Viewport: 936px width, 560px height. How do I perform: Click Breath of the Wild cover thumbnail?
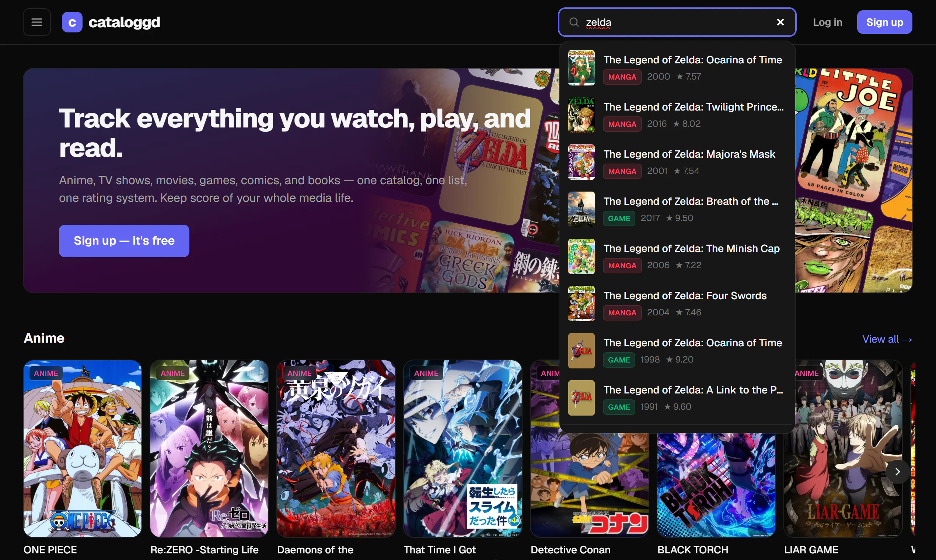pyautogui.click(x=581, y=209)
